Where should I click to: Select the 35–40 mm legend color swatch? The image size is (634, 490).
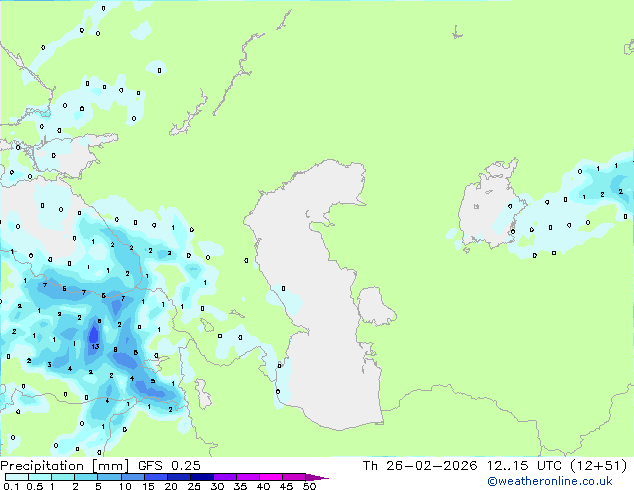247,477
